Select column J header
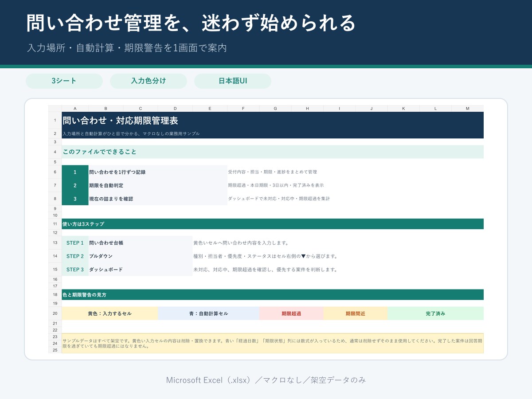This screenshot has height=399, width=532. click(372, 109)
